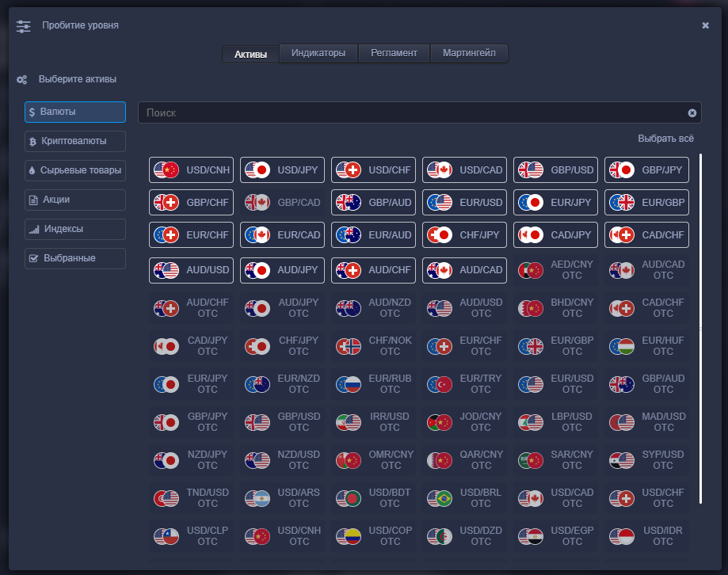Viewport: 728px width, 575px height.
Task: Click the flag pair icon of USD/CNH
Action: [x=166, y=169]
